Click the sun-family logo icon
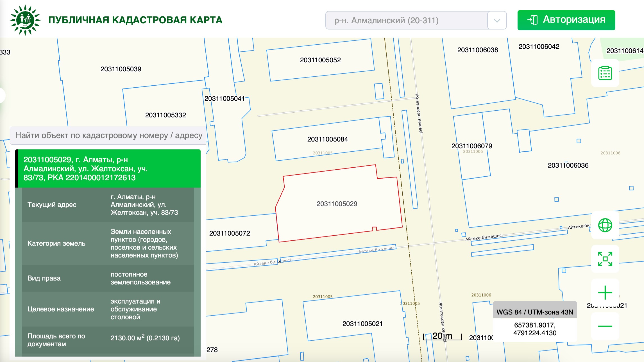644x362 pixels. click(x=25, y=20)
